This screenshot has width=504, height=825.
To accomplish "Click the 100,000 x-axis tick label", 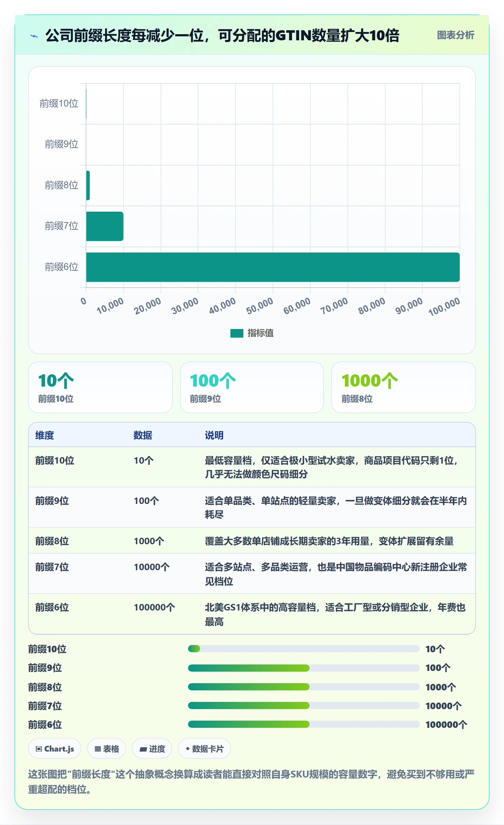I will [444, 307].
